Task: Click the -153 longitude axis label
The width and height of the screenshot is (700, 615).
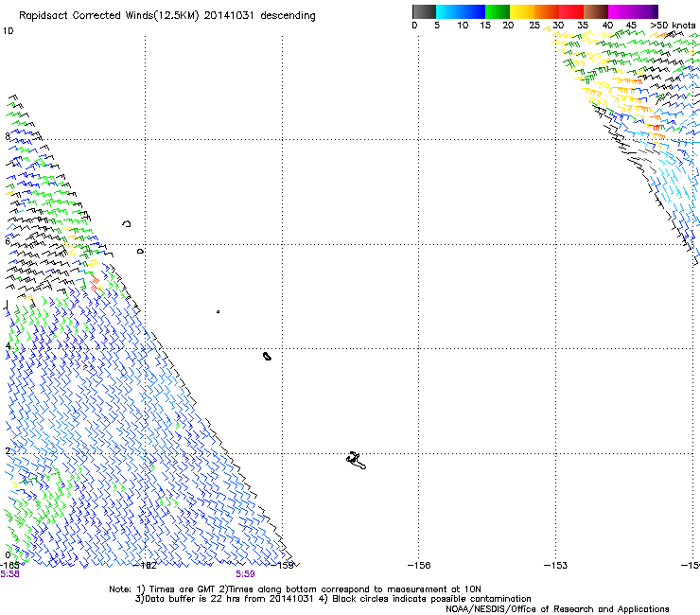Action: pos(555,566)
